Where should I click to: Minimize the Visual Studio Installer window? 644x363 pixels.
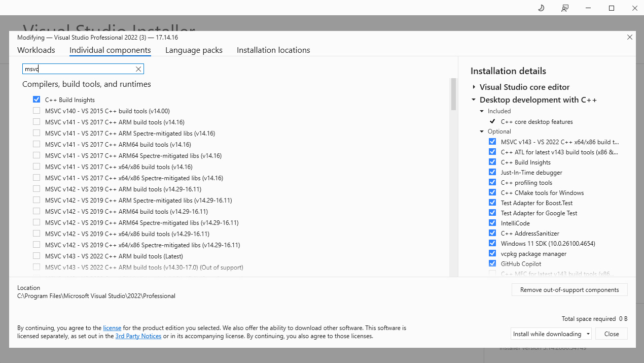pyautogui.click(x=588, y=8)
